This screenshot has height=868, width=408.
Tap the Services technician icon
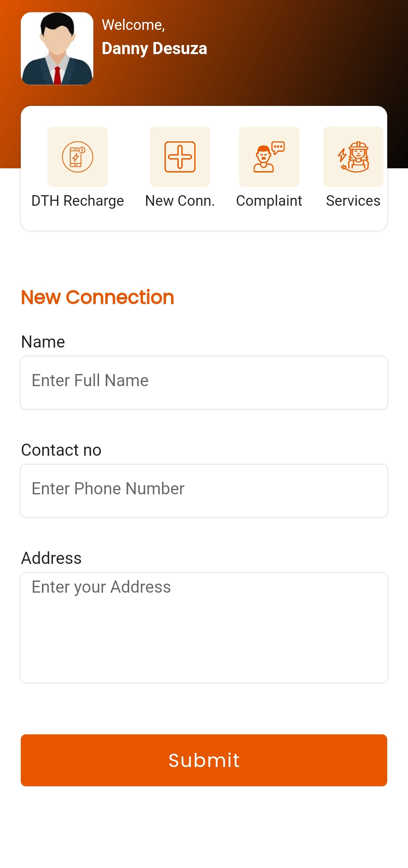tap(353, 157)
